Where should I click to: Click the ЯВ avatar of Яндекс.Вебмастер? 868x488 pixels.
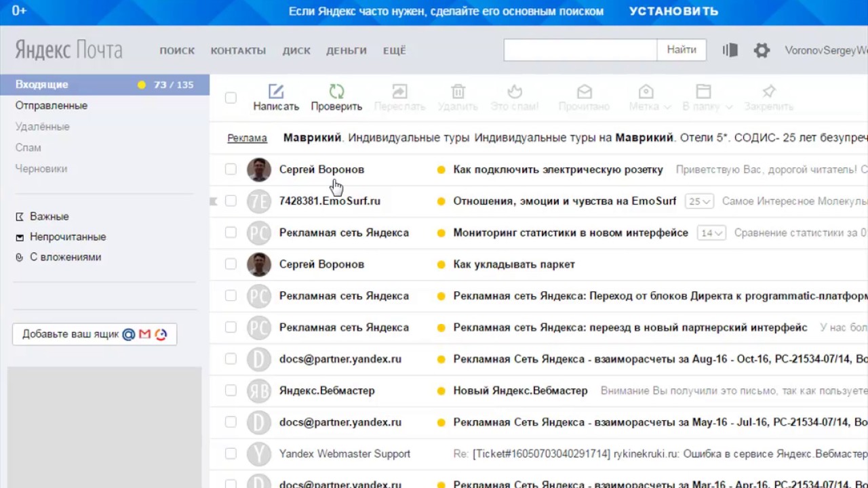click(x=258, y=391)
